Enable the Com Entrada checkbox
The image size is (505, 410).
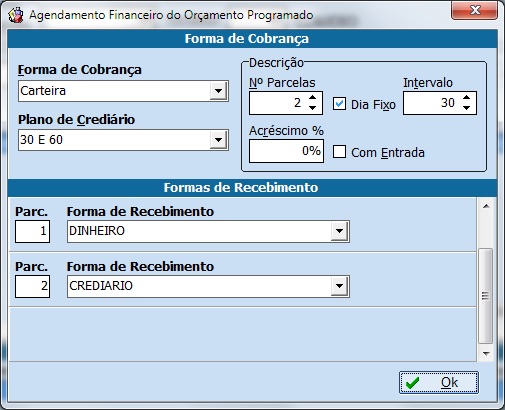point(339,152)
